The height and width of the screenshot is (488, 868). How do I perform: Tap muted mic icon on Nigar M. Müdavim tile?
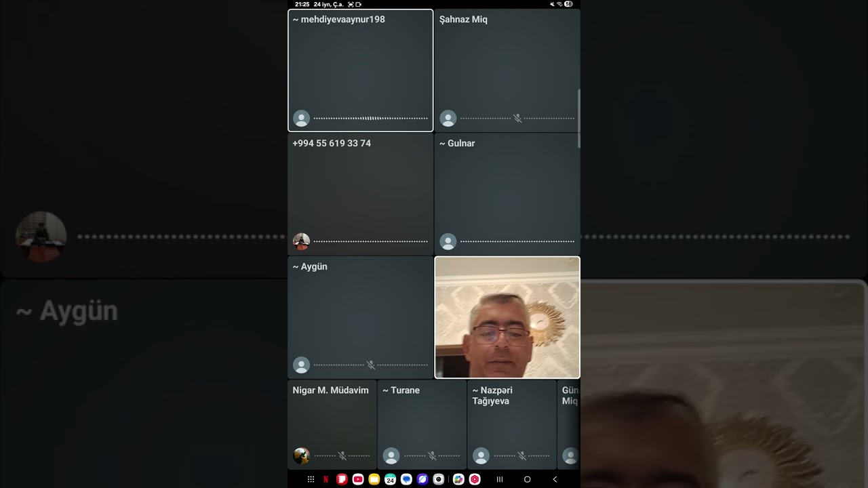tap(342, 456)
